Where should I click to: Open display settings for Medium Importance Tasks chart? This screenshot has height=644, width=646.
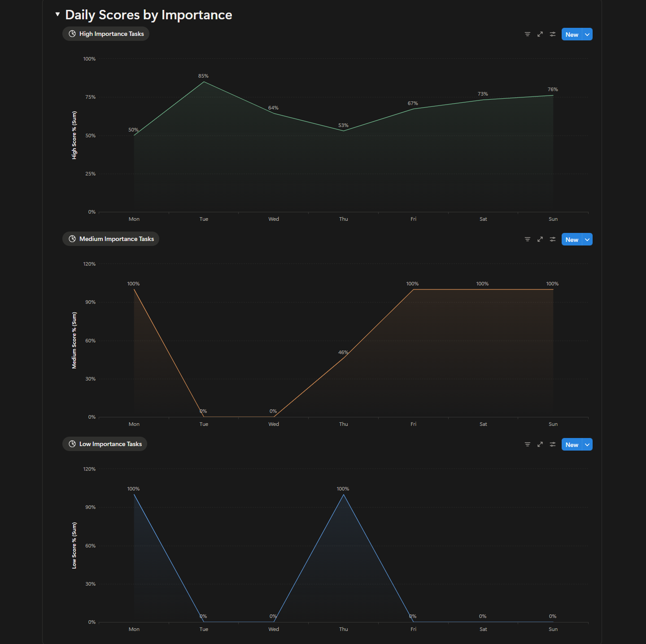click(553, 239)
